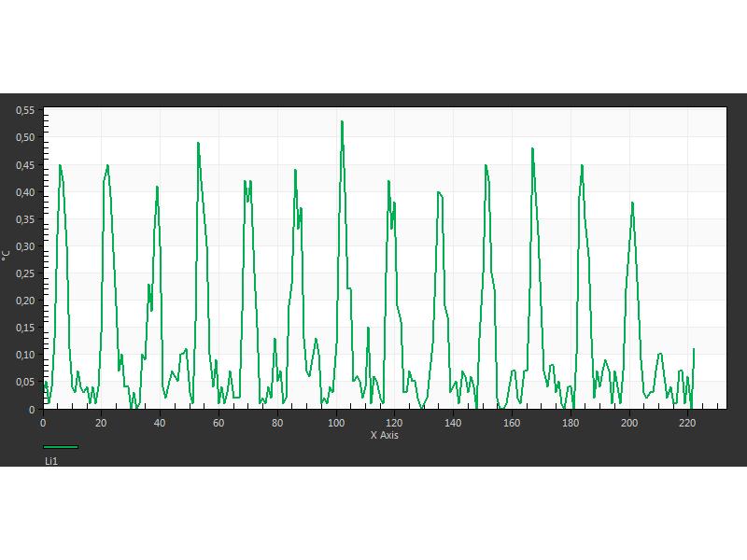Click the 0,20 y-axis tick label

tap(25, 301)
